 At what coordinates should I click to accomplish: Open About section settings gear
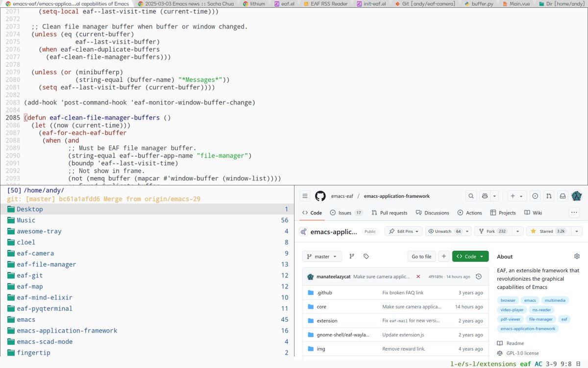(x=577, y=257)
